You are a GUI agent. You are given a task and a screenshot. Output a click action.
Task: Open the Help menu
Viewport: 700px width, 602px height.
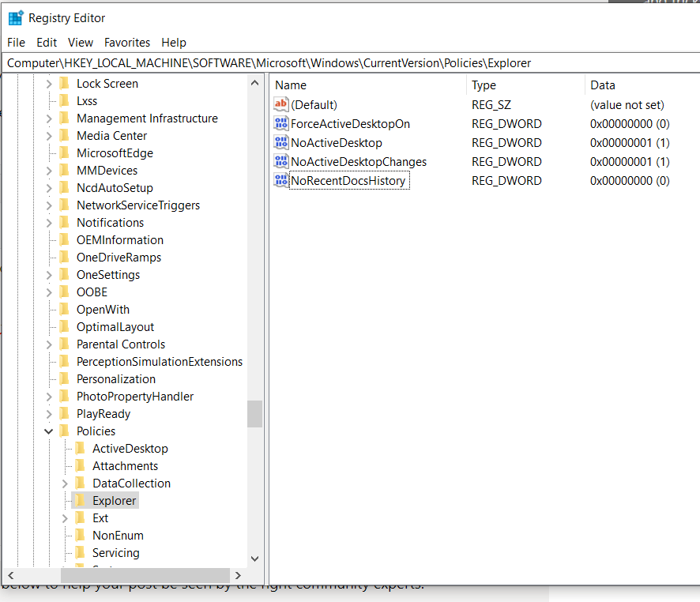click(x=174, y=43)
